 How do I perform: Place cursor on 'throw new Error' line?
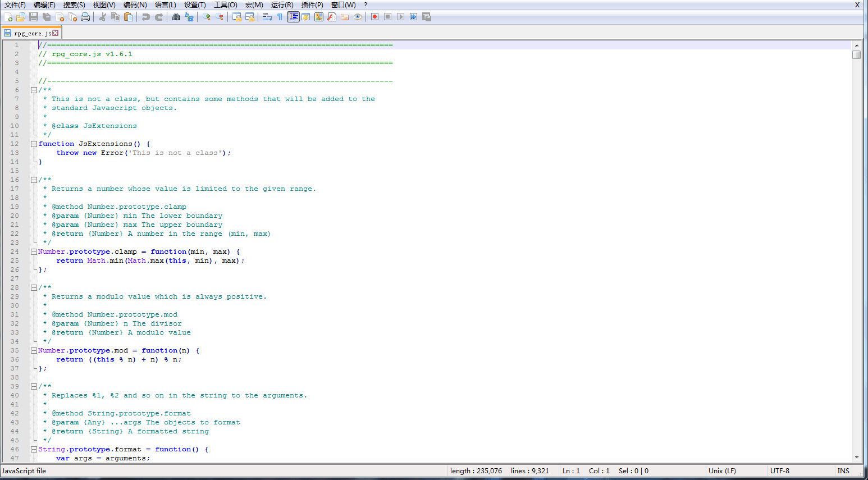(143, 153)
